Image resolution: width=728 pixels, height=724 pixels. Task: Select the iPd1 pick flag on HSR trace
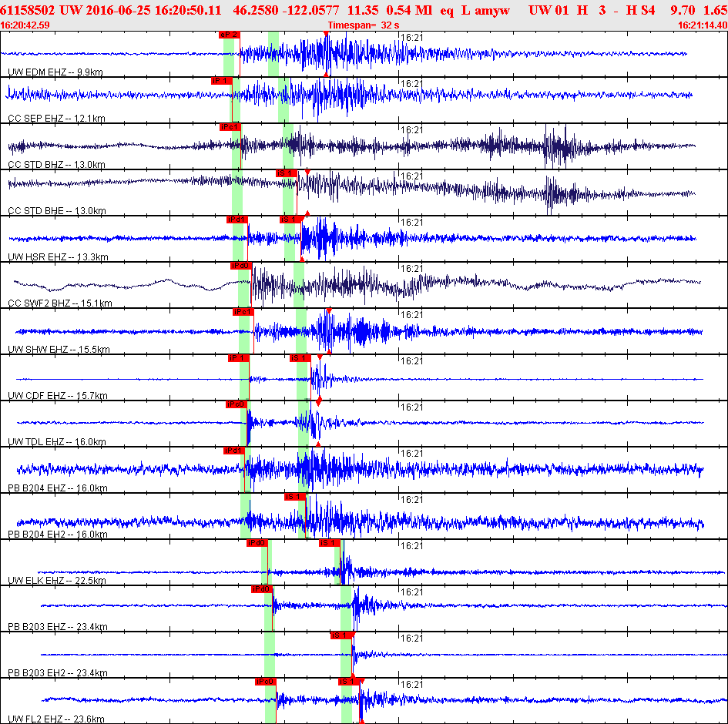pos(237,220)
